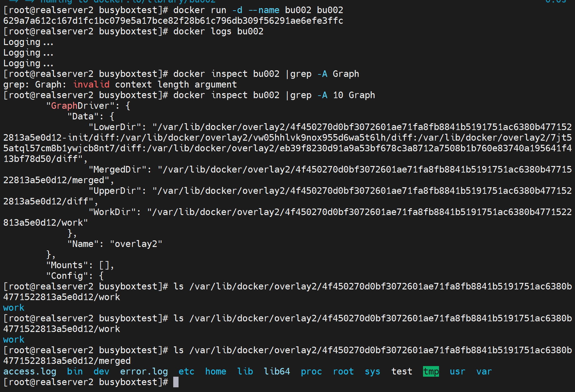Click the lib64 directory entry
Image resolution: width=575 pixels, height=392 pixels.
point(277,371)
